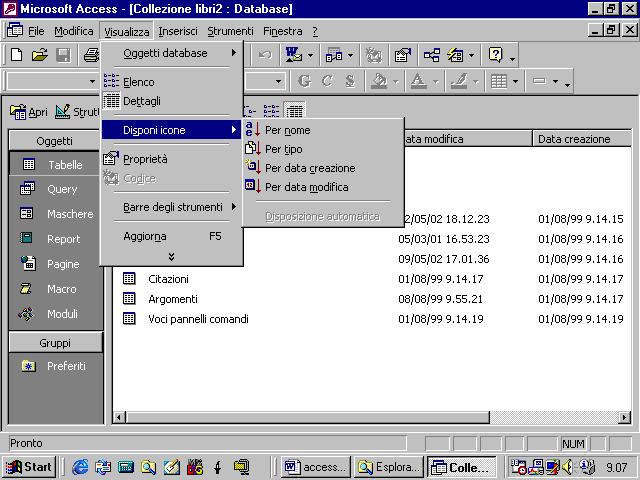Switch to Details view icon in database window
Image resolution: width=640 pixels, height=480 pixels.
click(x=295, y=110)
